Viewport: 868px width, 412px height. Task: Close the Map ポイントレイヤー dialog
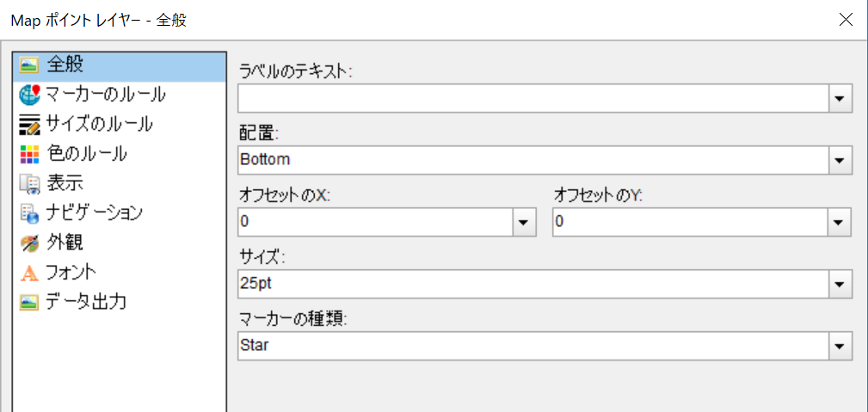[x=846, y=20]
